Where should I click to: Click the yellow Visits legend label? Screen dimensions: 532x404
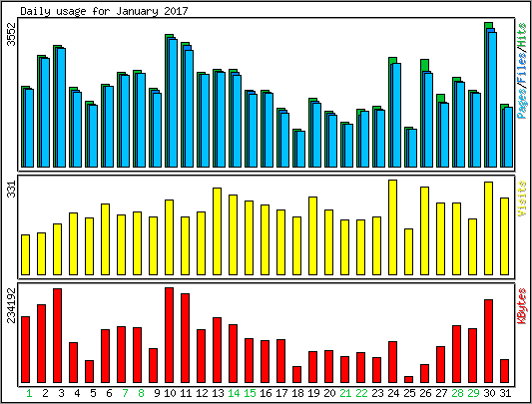(x=522, y=200)
